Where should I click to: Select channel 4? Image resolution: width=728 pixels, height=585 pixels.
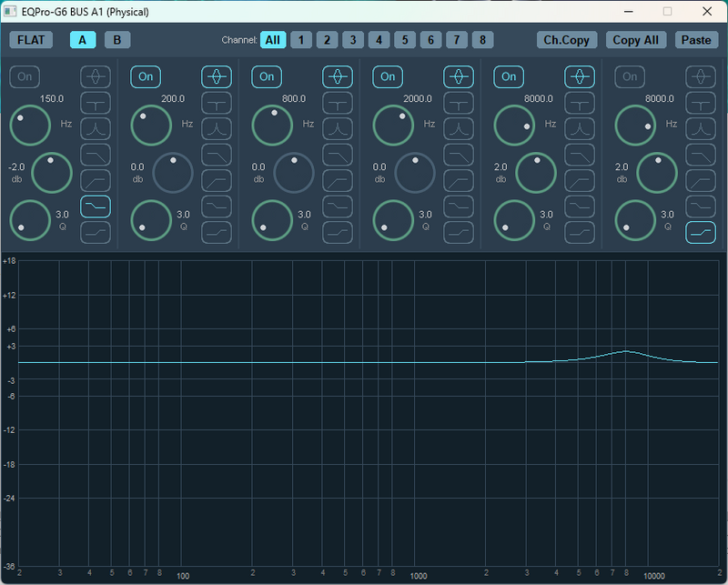tap(379, 40)
